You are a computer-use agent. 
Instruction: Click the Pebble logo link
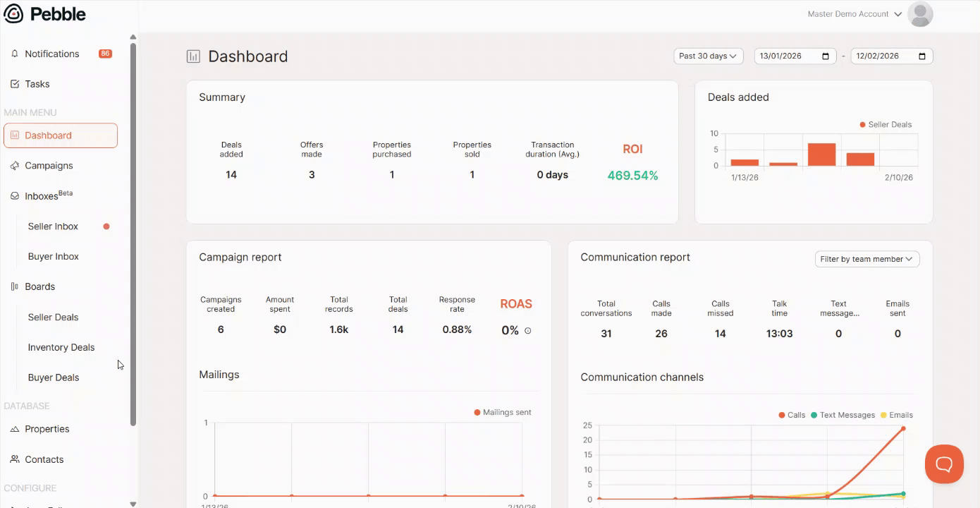click(x=45, y=14)
